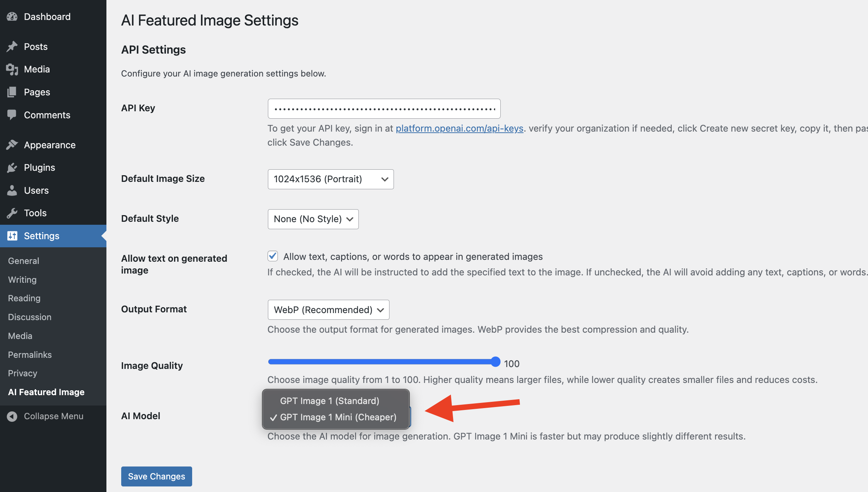Open Tools via the wrench icon
The height and width of the screenshot is (492, 868).
point(13,213)
